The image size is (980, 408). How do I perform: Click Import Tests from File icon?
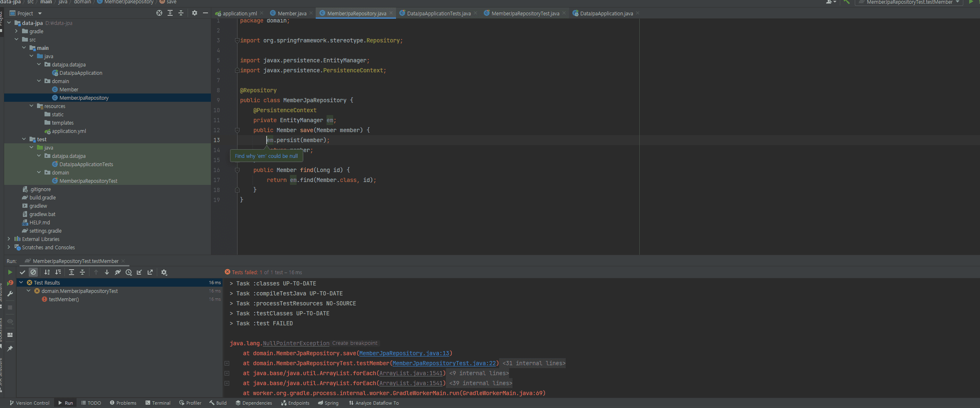[x=139, y=273]
